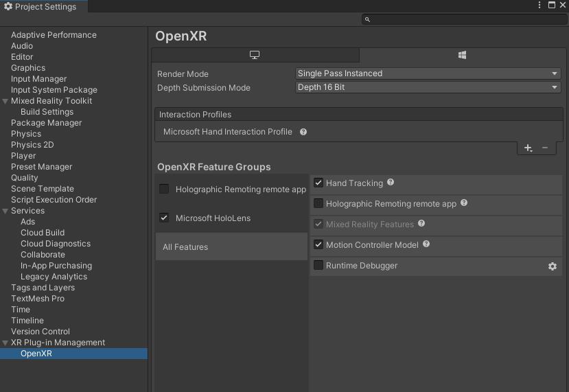
Task: Click help icon next to Hand Tracking
Action: pos(391,183)
